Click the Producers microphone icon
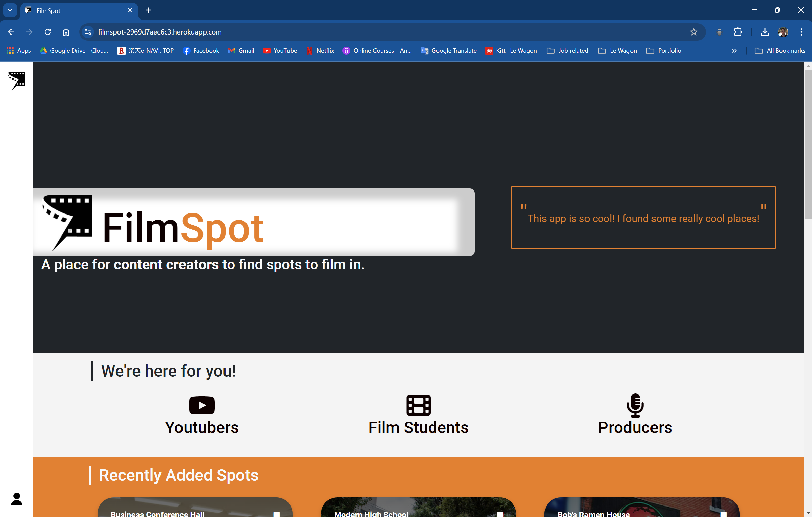This screenshot has height=517, width=812. coord(635,405)
